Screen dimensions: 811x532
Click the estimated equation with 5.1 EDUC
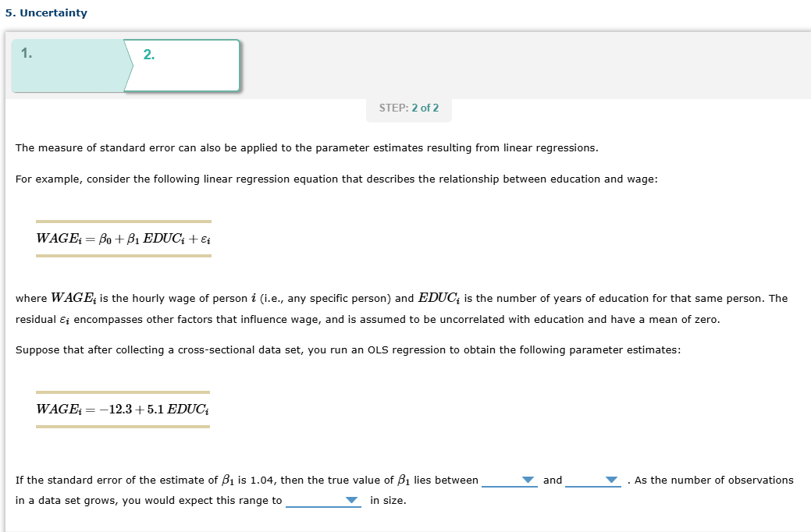pos(123,409)
